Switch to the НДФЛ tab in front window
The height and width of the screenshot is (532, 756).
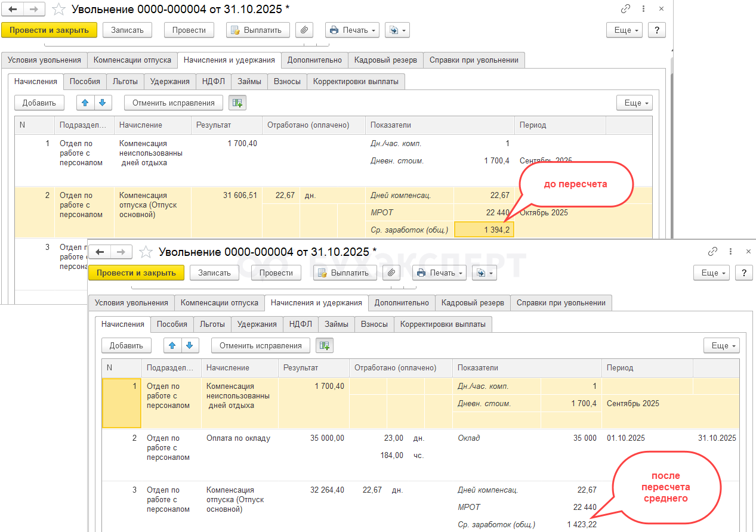click(x=301, y=324)
